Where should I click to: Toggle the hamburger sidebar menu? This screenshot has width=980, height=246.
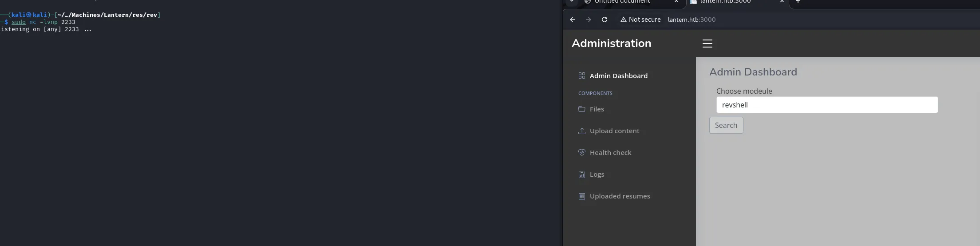[x=707, y=44]
